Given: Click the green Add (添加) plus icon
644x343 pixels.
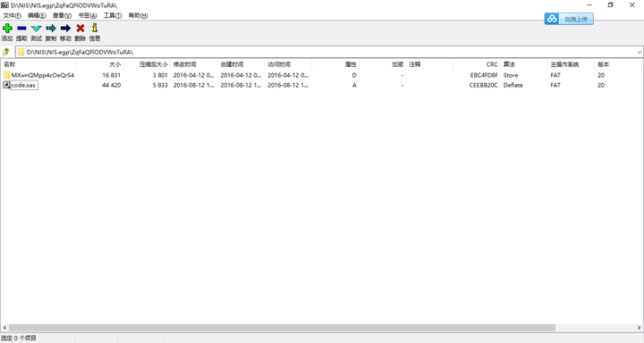Looking at the screenshot, I should [x=7, y=29].
